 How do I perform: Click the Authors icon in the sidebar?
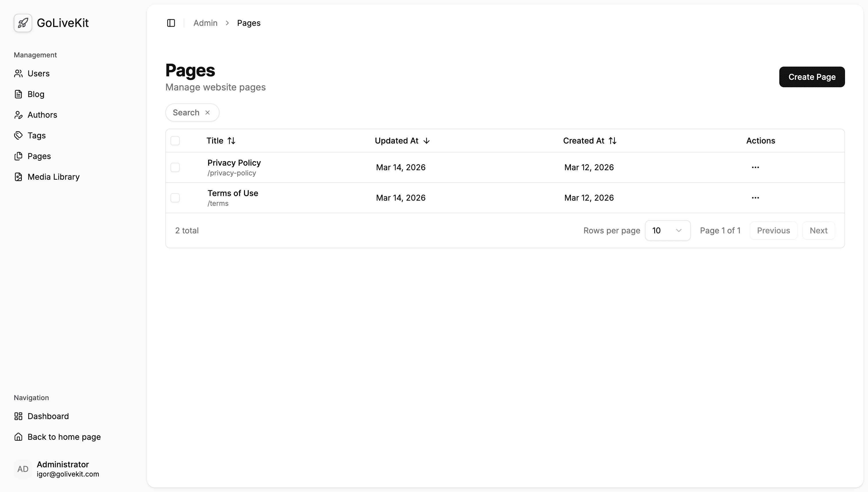click(x=18, y=115)
